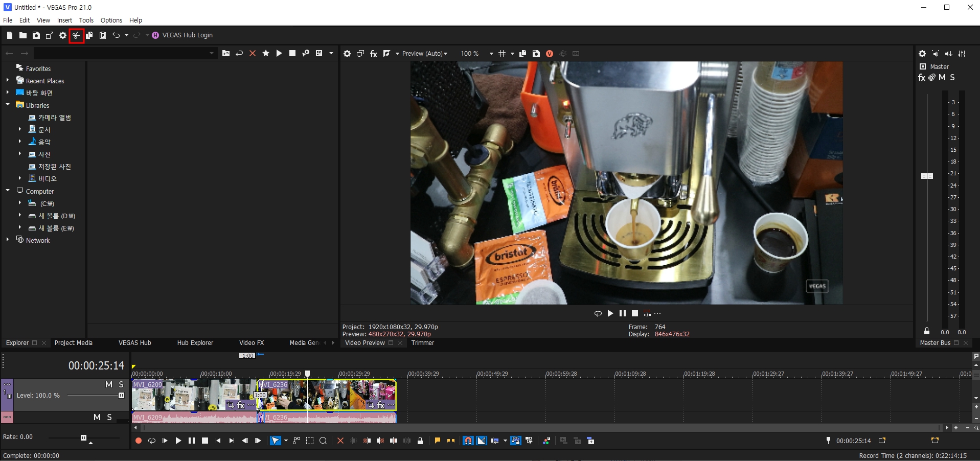Viewport: 980px width, 461px height.
Task: Expand the (C:) drive node
Action: pos(20,203)
